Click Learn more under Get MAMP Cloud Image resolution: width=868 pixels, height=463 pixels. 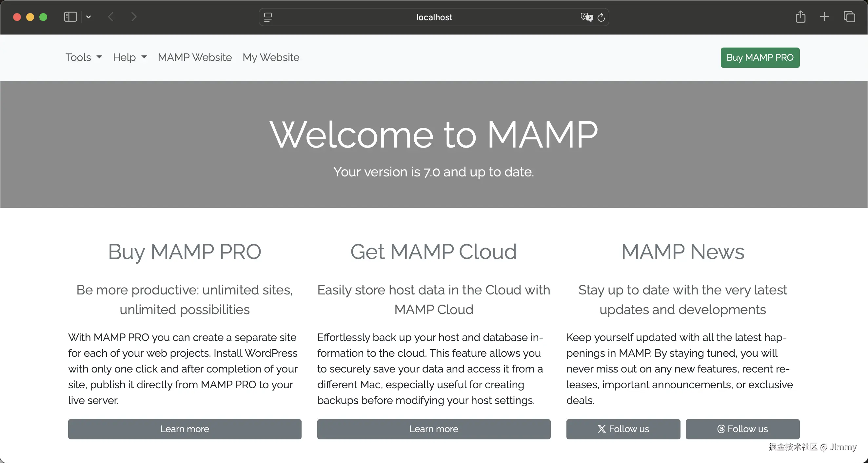point(434,429)
